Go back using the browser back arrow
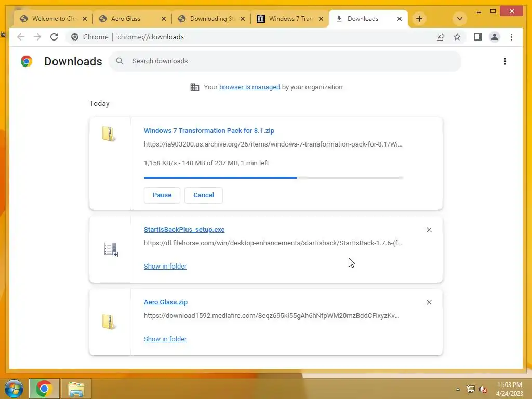Screen dimensions: 532x399 [21, 37]
